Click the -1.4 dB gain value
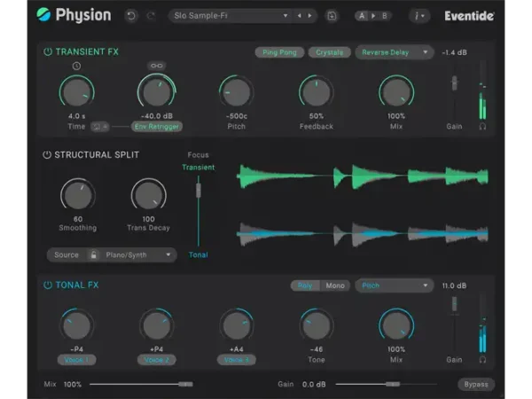The image size is (532, 399). (x=454, y=52)
